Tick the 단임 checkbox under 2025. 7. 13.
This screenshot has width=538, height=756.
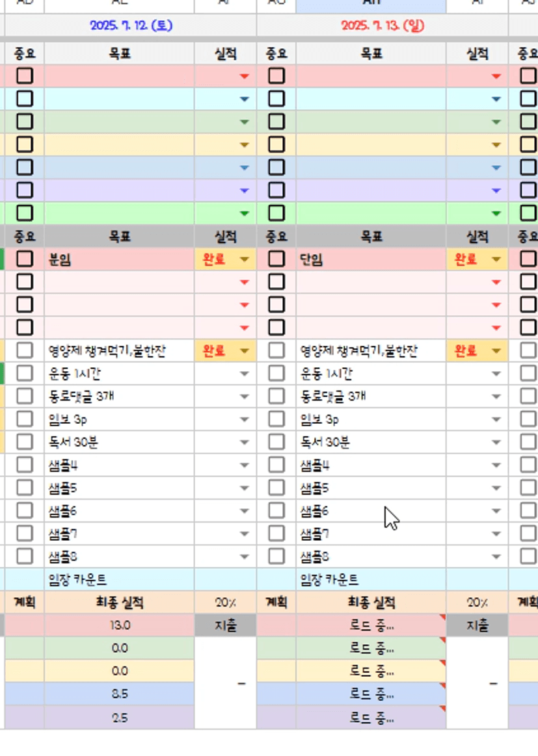pos(276,259)
